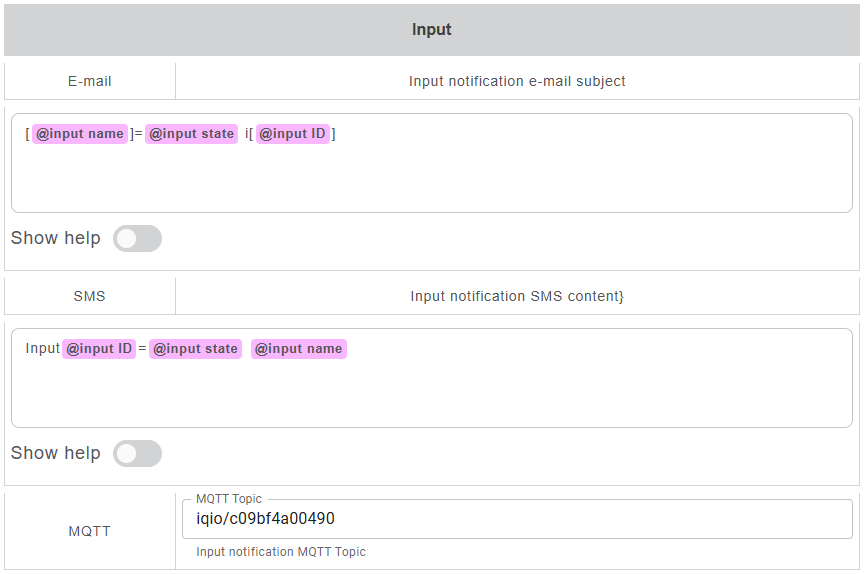Click the Input notification e-mail subject heading
Image resolution: width=864 pixels, height=574 pixels.
tap(517, 81)
